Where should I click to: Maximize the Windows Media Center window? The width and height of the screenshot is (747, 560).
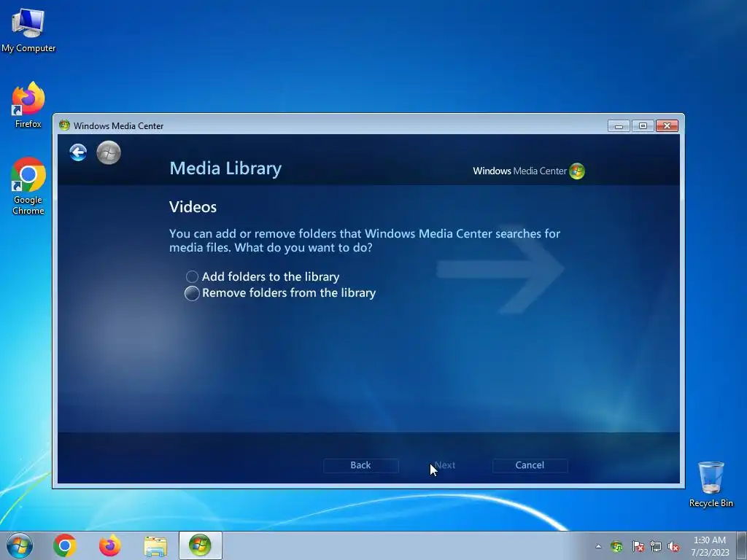643,125
